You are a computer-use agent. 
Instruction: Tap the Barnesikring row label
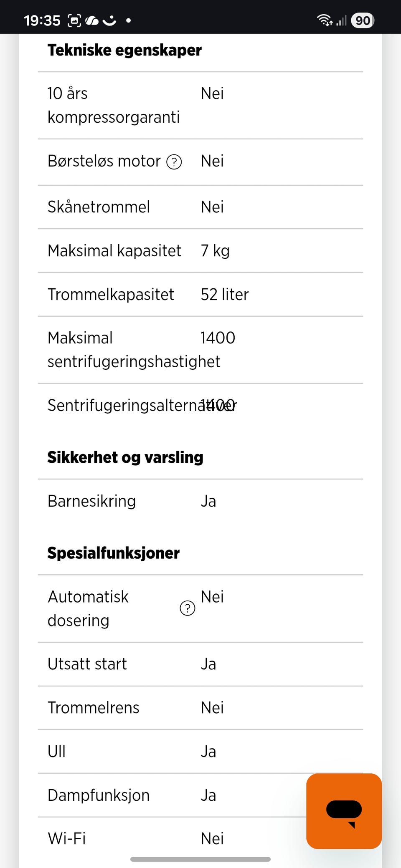(x=91, y=501)
